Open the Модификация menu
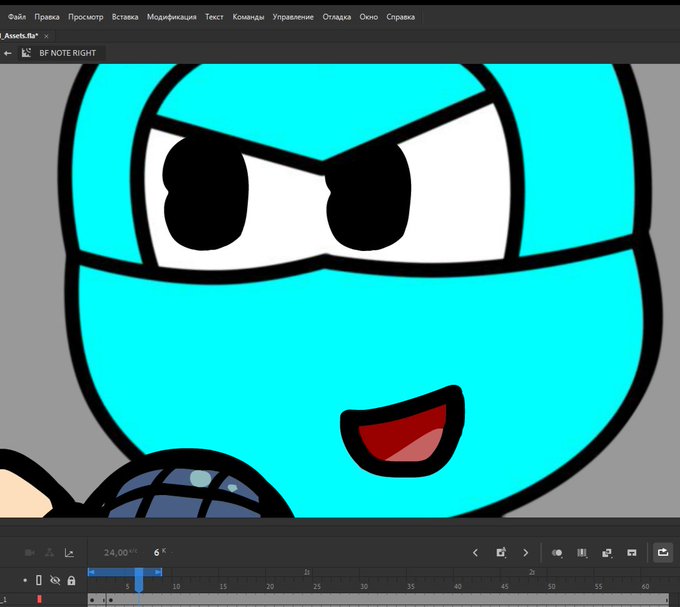 point(171,17)
